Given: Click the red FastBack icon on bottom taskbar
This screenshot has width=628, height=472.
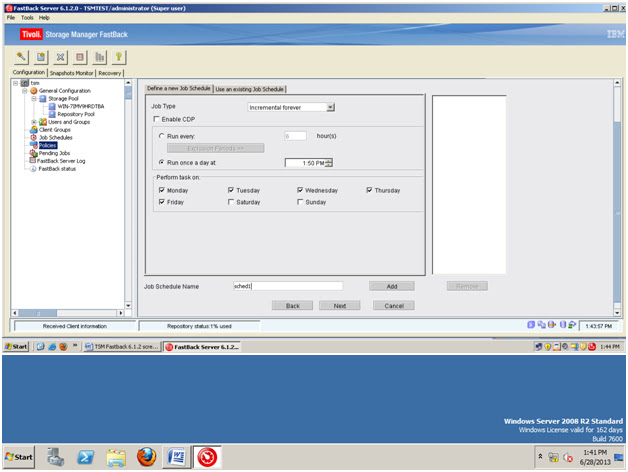Looking at the screenshot, I should [207, 457].
